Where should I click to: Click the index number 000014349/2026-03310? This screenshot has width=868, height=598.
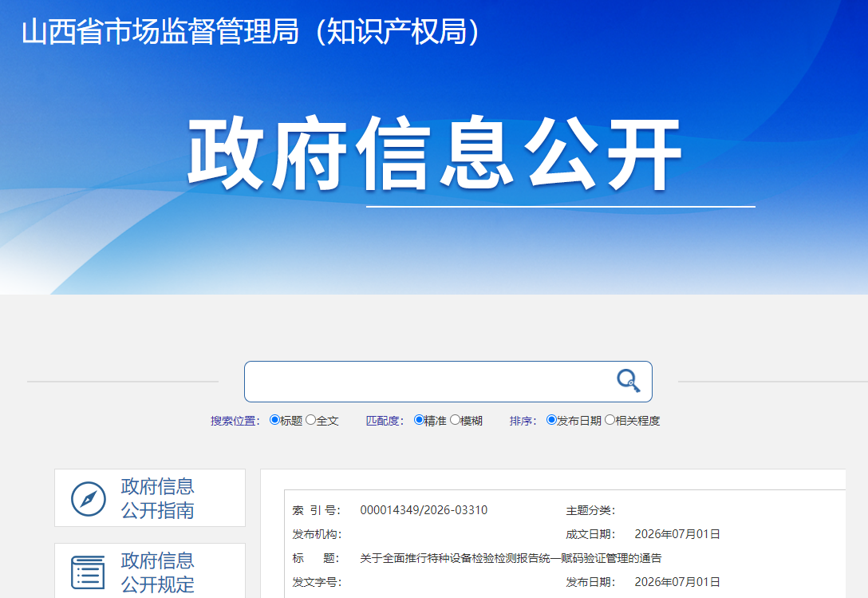click(424, 510)
